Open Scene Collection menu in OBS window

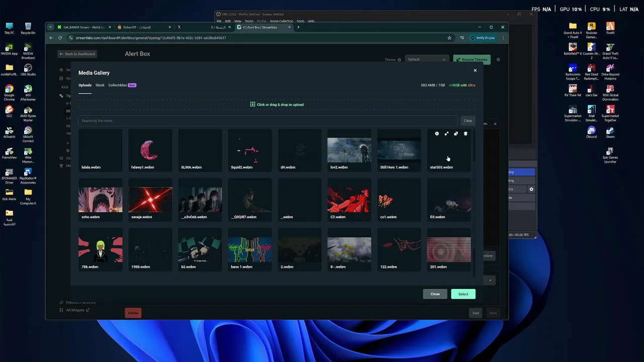[x=281, y=21]
